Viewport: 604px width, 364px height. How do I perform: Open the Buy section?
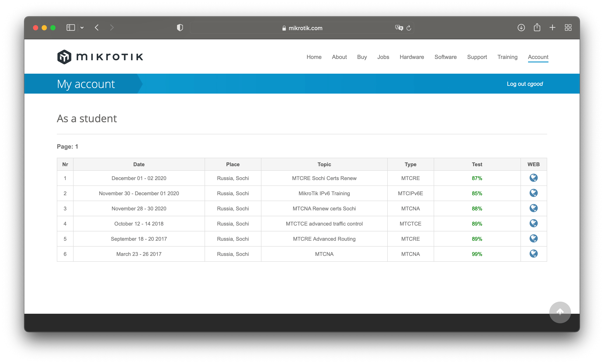(362, 57)
